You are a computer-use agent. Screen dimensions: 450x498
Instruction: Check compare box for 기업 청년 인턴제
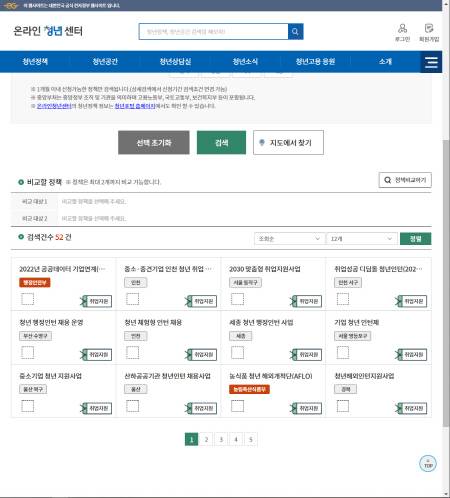tap(343, 352)
